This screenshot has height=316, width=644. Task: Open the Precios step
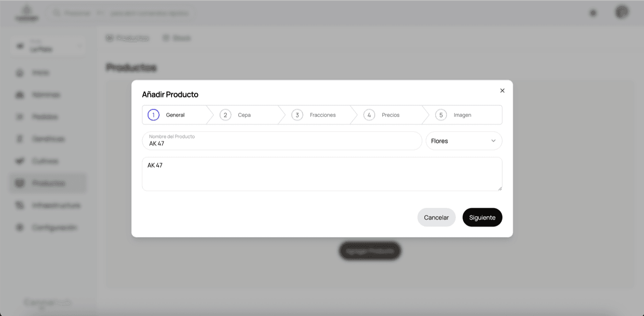391,115
